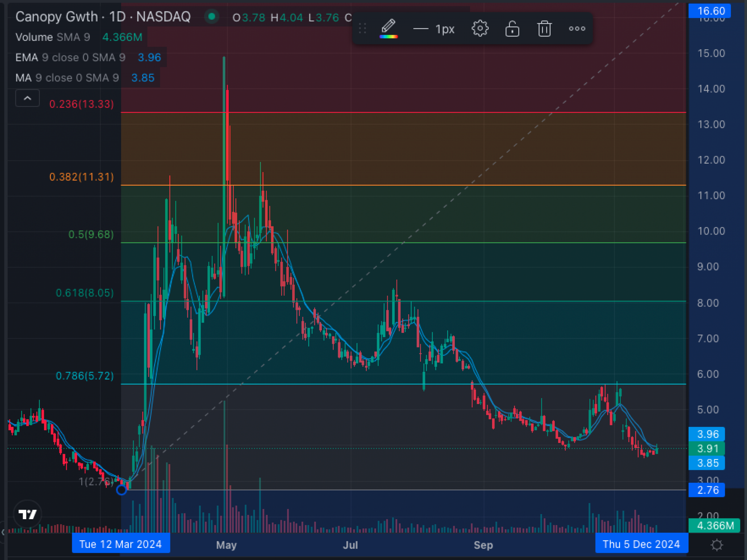The height and width of the screenshot is (560, 747).
Task: Open line color pencil tool
Action: (388, 28)
